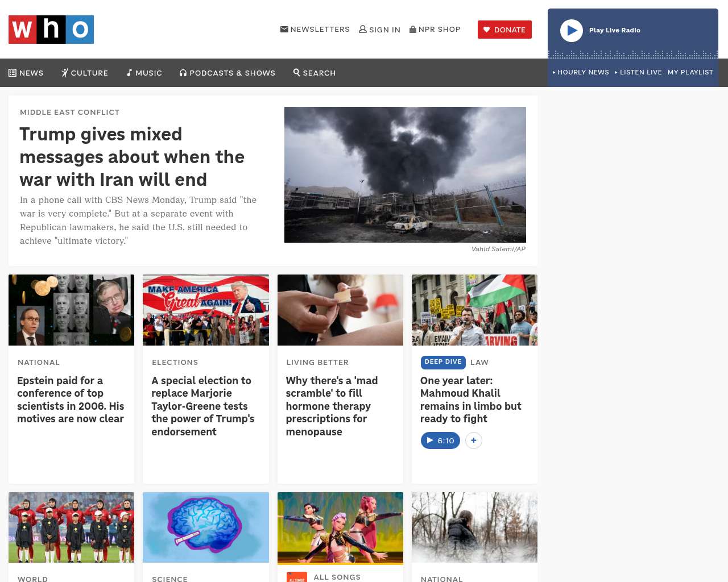Click the newsletters envelope icon
728x582 pixels.
284,29
